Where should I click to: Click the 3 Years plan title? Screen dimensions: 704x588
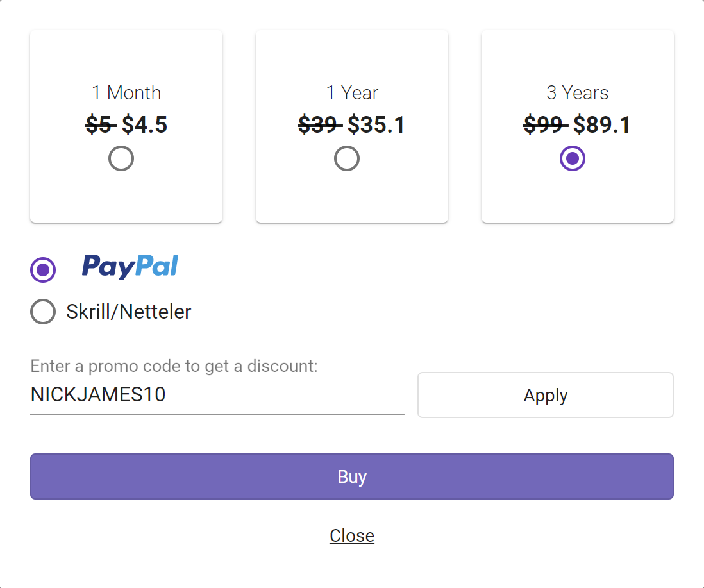click(578, 93)
